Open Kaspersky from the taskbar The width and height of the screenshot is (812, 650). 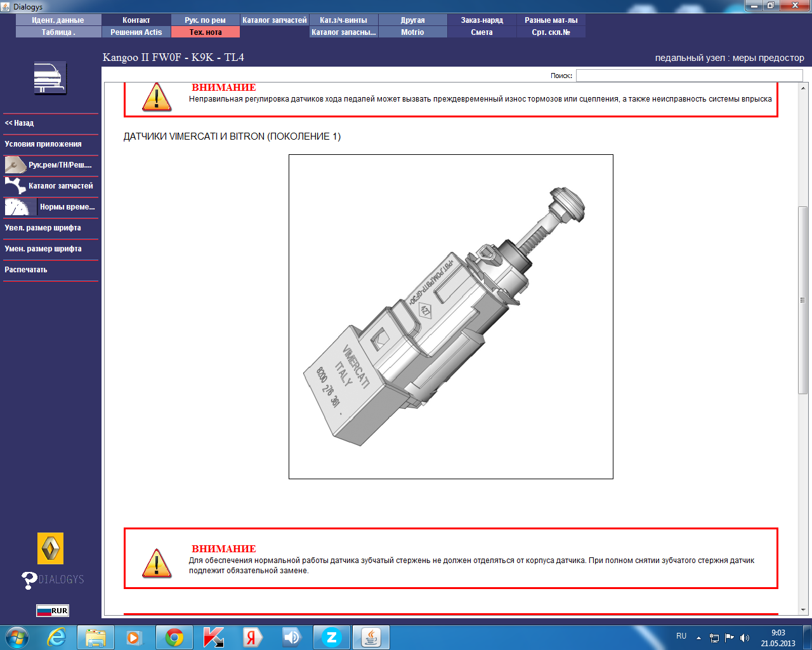pos(214,637)
